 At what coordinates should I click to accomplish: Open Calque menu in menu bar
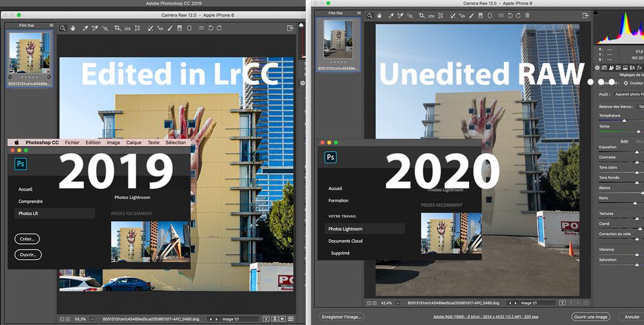(x=134, y=142)
